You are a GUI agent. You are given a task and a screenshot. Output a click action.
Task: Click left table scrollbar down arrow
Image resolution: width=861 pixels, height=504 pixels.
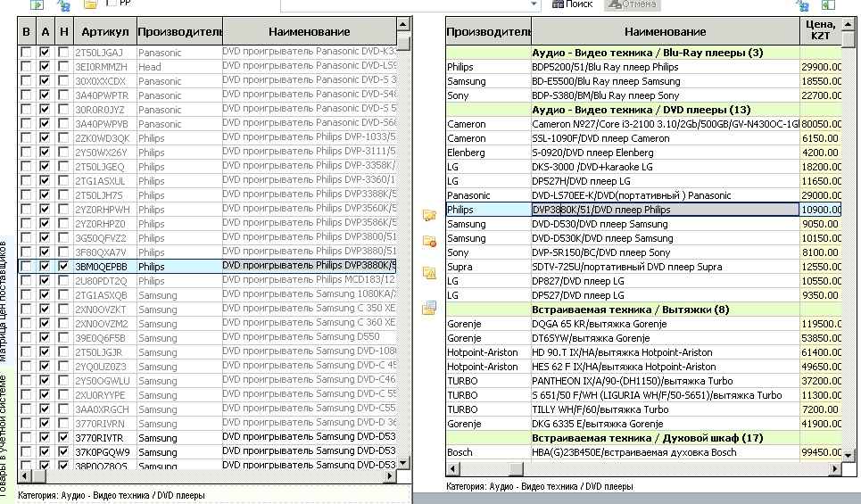[x=403, y=463]
